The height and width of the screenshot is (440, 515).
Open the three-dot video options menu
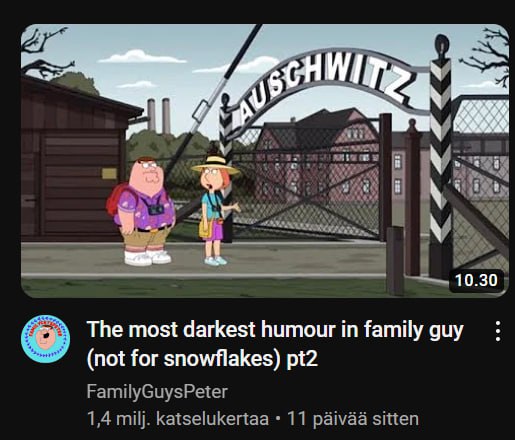(498, 331)
